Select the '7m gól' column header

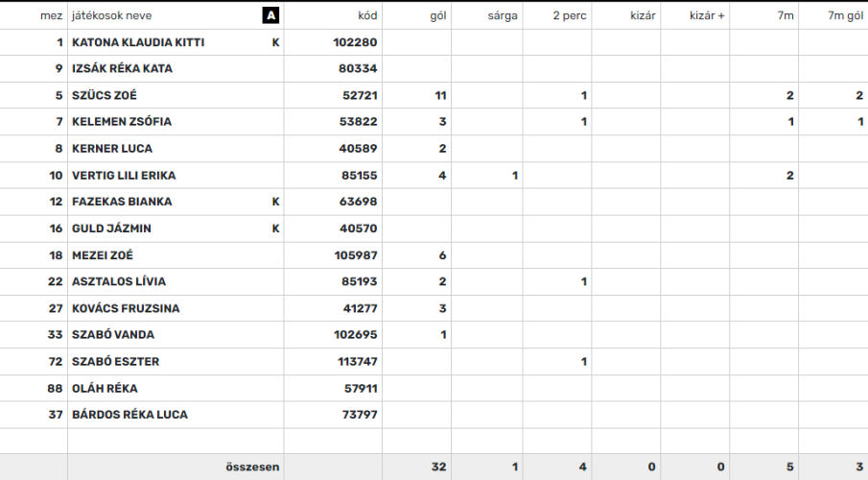[845, 15]
